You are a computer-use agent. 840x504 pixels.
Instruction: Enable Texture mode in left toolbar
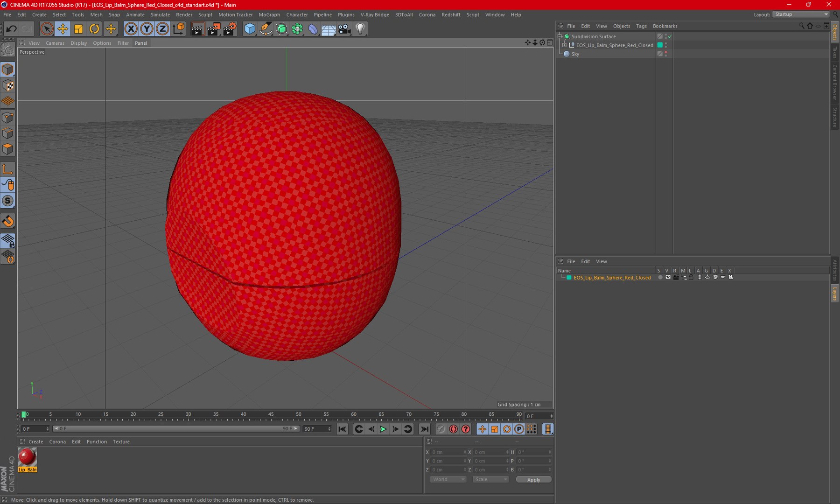click(8, 85)
